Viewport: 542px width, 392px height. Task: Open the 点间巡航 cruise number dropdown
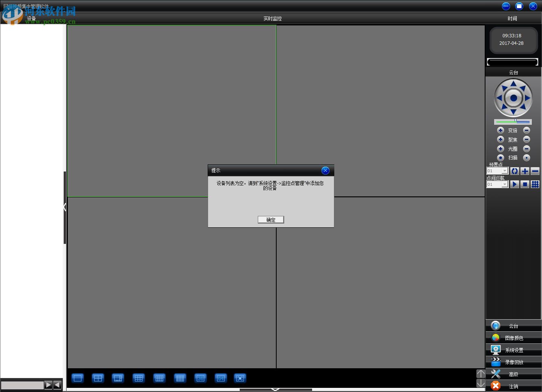(505, 184)
